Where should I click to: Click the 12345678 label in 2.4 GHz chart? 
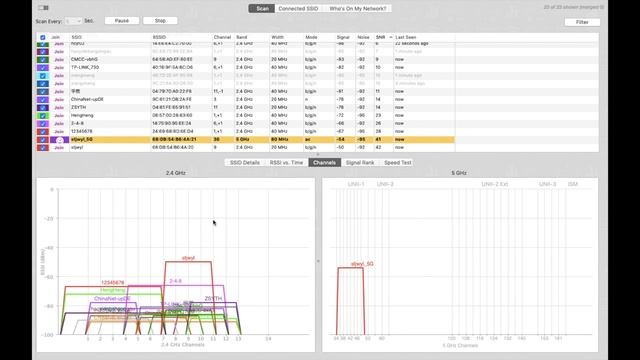tap(113, 282)
